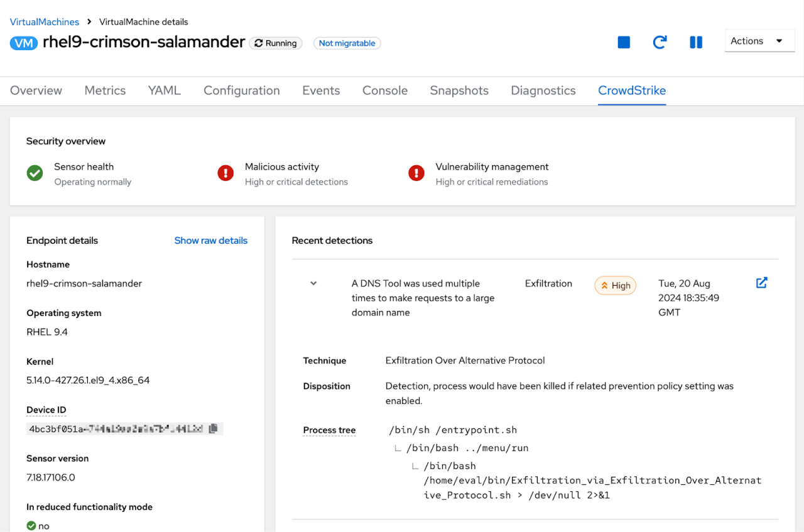Image resolution: width=804 pixels, height=532 pixels.
Task: Click the Exfiltration Over Alternative Protocol technique text
Action: (465, 361)
